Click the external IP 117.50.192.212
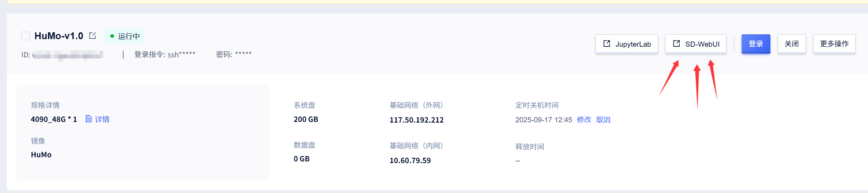 pyautogui.click(x=417, y=120)
